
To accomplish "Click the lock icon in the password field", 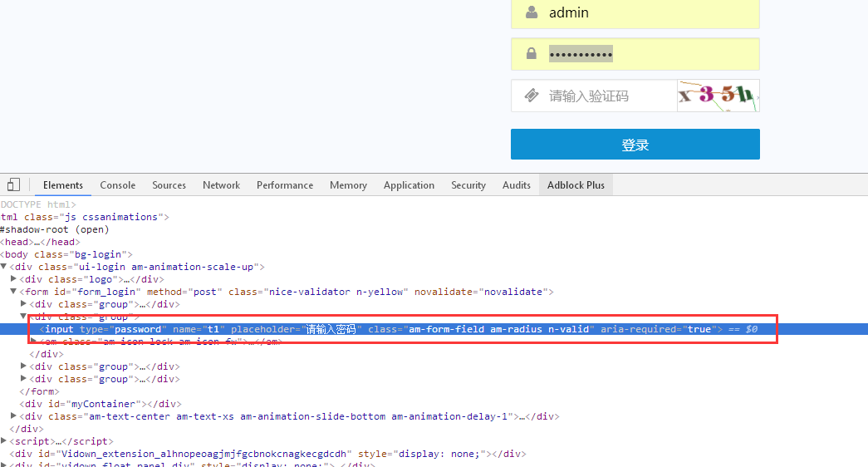I will click(532, 54).
